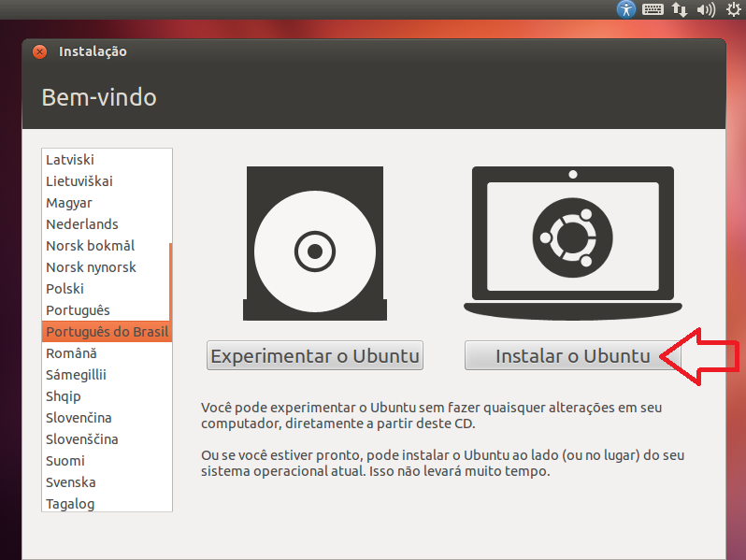The image size is (746, 560).
Task: Choose Sámegillii from the language list
Action: pyautogui.click(x=107, y=375)
